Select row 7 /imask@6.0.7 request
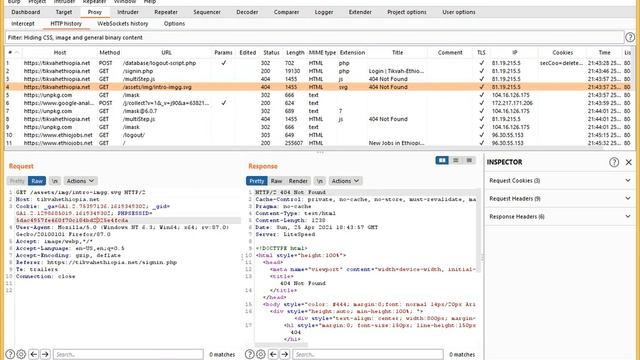Viewport: 640px width, 360px height. pos(318,111)
